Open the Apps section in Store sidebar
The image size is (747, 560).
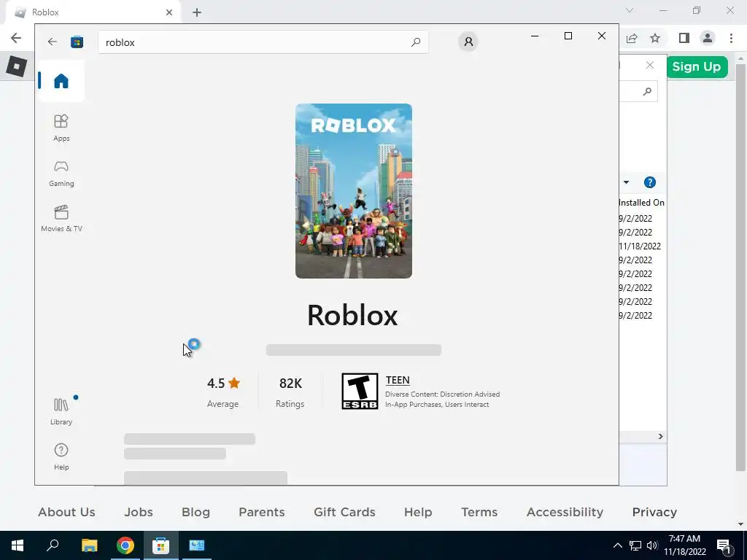coord(61,128)
